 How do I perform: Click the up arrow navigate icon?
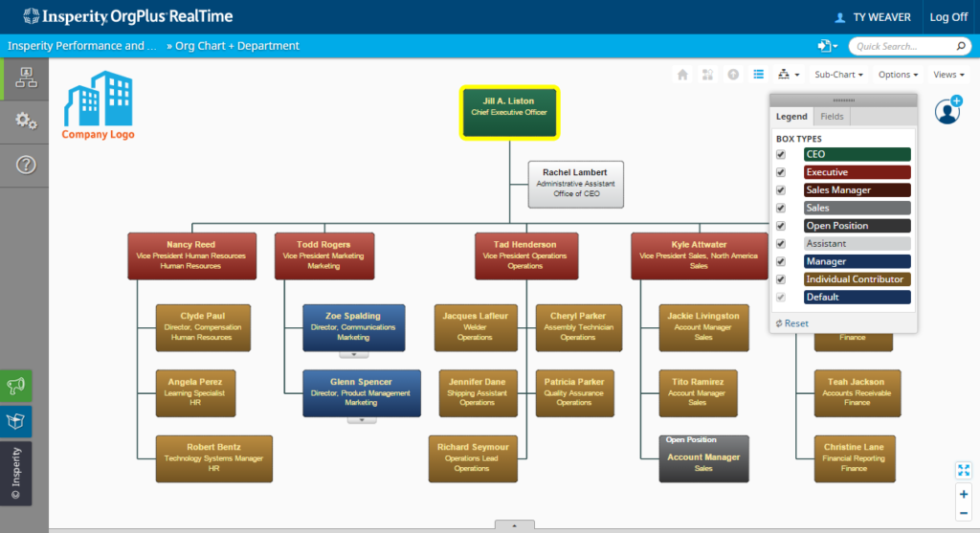click(733, 75)
